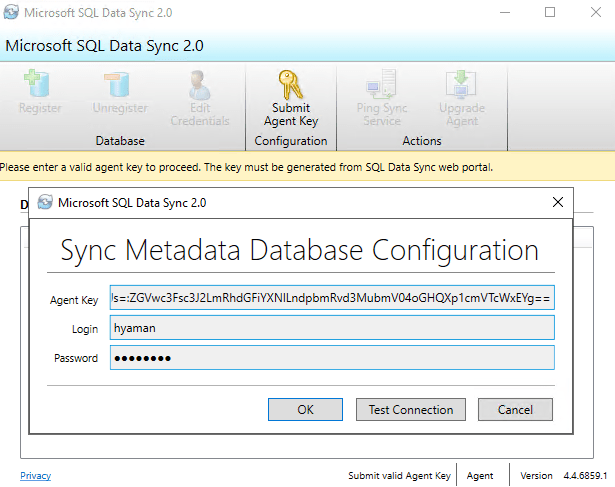
Task: Click the Database group label
Action: pyautogui.click(x=120, y=141)
